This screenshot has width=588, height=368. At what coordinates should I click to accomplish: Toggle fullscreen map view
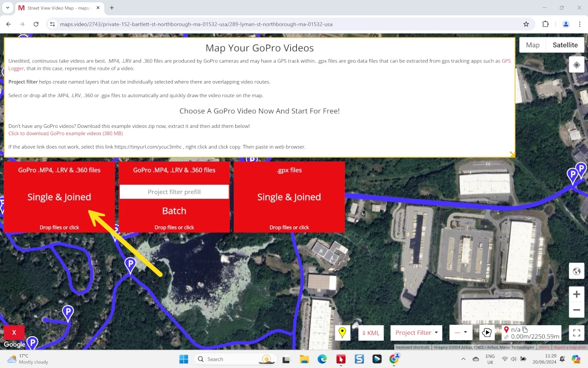pyautogui.click(x=577, y=333)
